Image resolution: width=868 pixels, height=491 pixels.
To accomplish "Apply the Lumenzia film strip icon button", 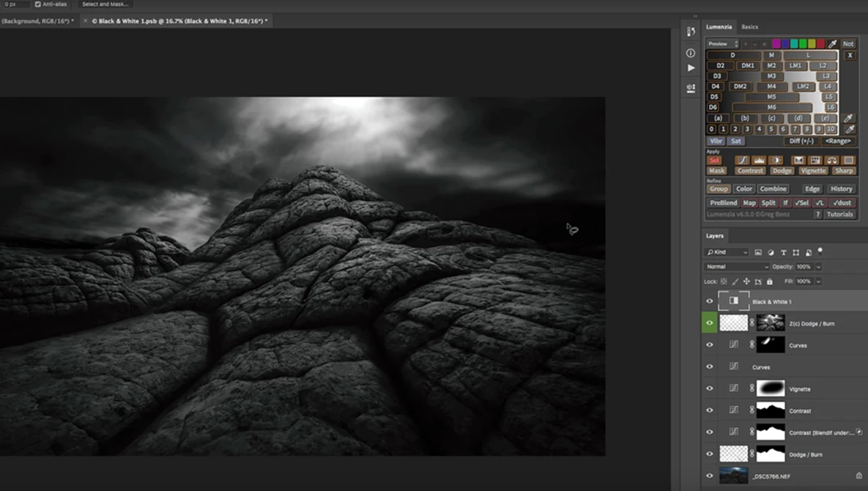I will pyautogui.click(x=815, y=160).
